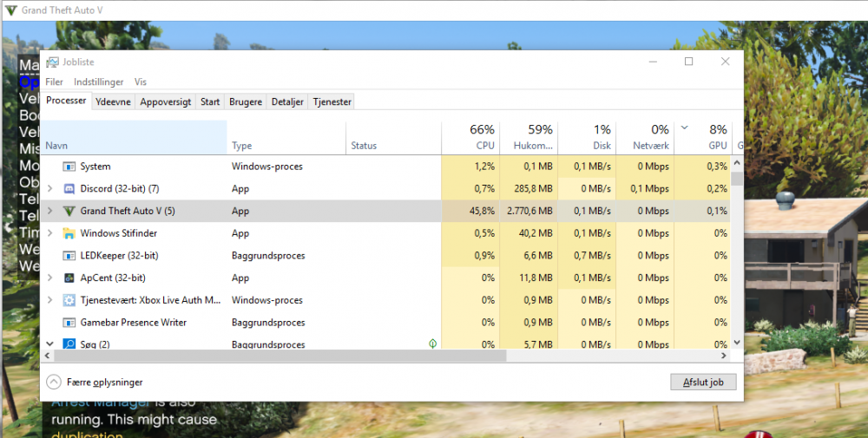868x438 pixels.
Task: Expand the Windows Stifinder process group
Action: pos(49,233)
